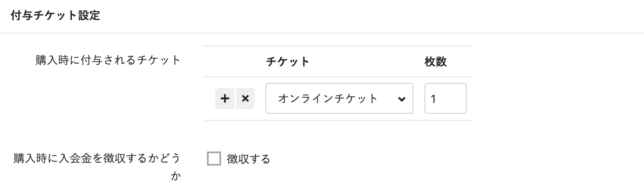644x194 pixels.
Task: Click the trailing か of the wrapped label
Action: 176,176
